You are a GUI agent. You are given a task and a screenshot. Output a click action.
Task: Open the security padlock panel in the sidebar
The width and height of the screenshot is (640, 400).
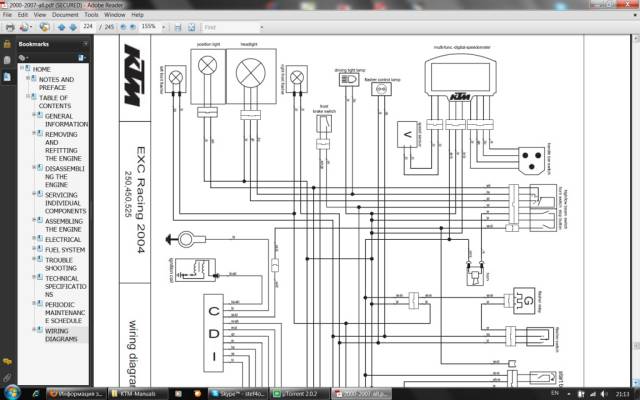7,44
